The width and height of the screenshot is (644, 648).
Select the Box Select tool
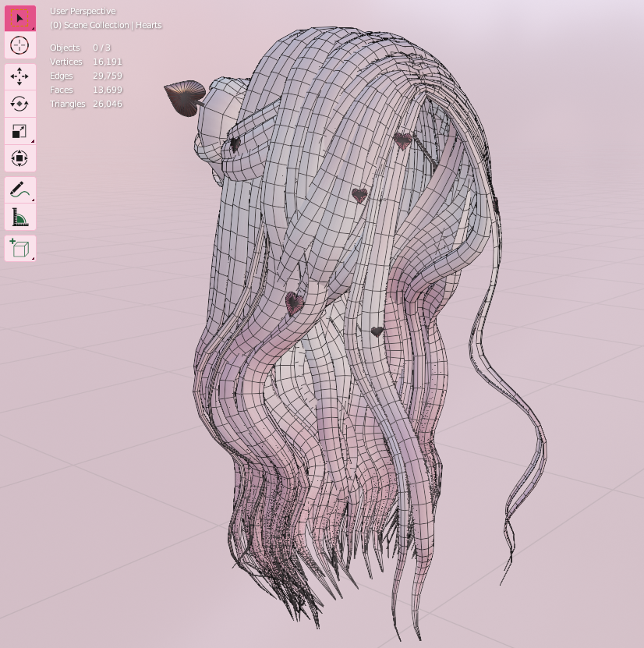pyautogui.click(x=19, y=17)
